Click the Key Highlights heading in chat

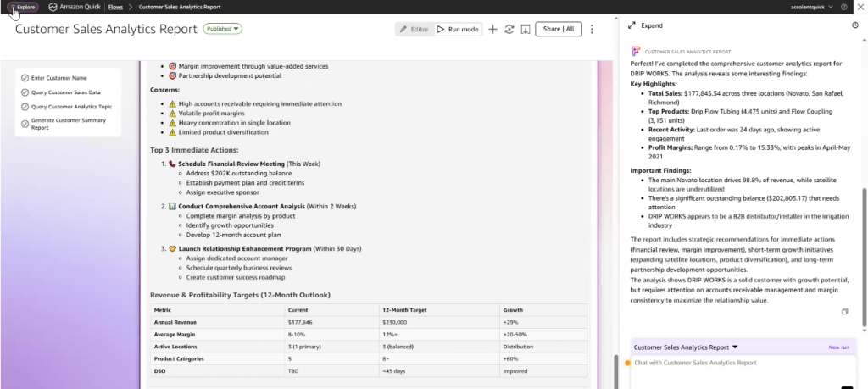tap(654, 84)
